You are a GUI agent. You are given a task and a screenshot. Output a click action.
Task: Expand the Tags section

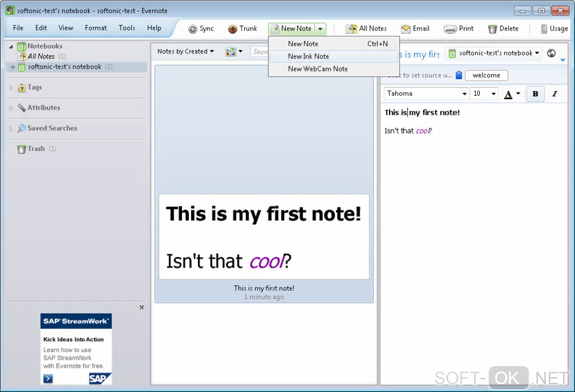11,88
